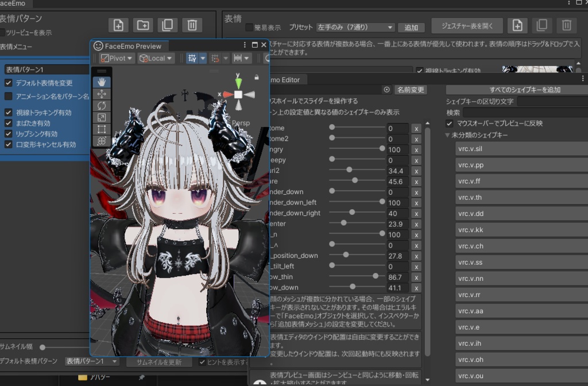Click the smiley icon on FaceEmo Preview titlebar

coord(98,46)
